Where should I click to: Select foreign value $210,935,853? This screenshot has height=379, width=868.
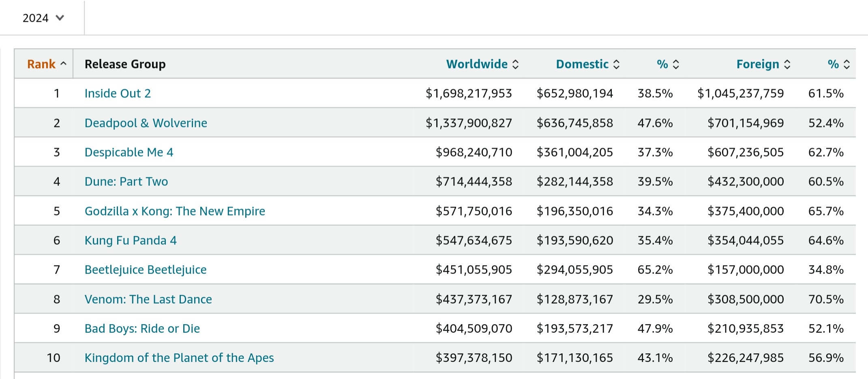click(746, 328)
